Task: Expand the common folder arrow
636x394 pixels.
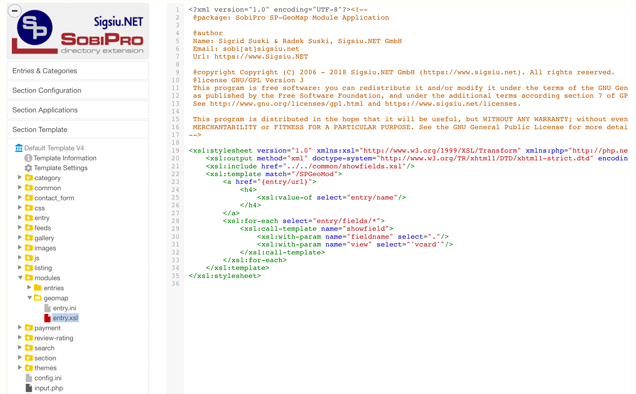Action: (19, 187)
